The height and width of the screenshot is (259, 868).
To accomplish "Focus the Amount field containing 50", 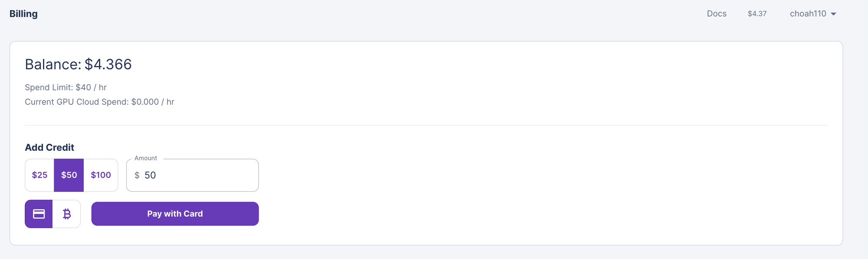I will tap(200, 175).
